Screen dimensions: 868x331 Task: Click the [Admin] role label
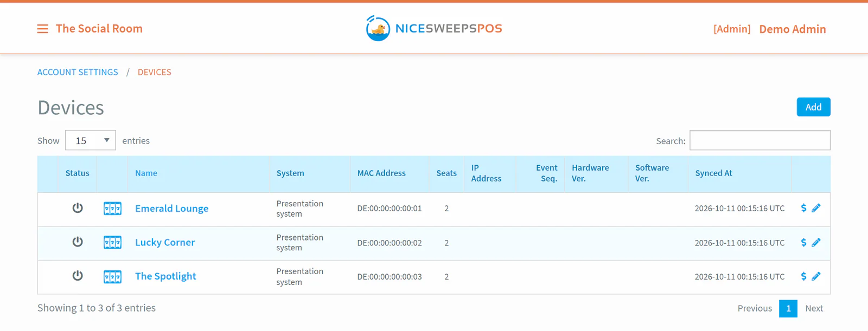point(732,29)
